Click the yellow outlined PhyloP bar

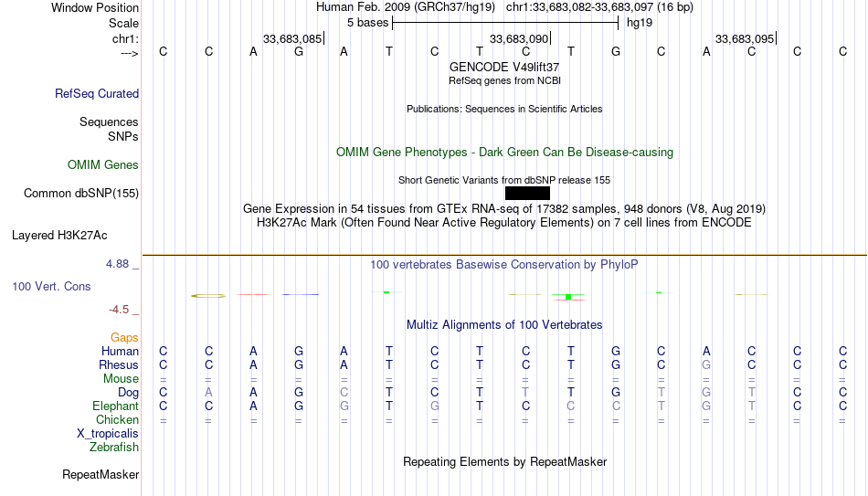208,296
